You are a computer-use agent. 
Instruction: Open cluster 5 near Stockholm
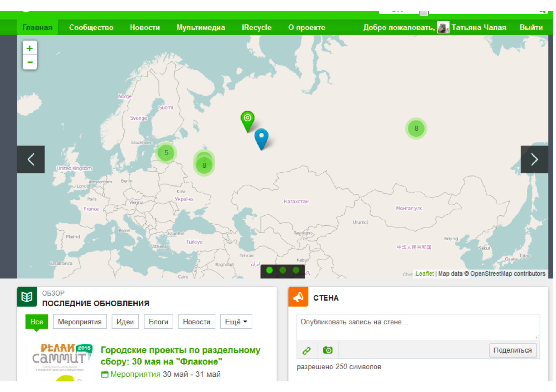point(166,153)
